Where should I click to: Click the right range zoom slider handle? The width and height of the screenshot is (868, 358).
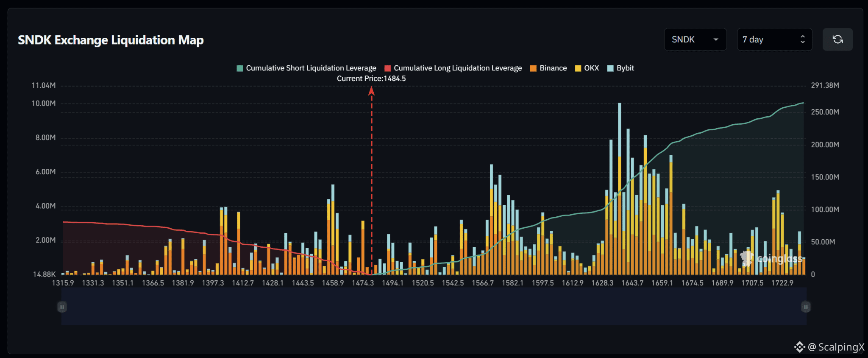point(806,307)
